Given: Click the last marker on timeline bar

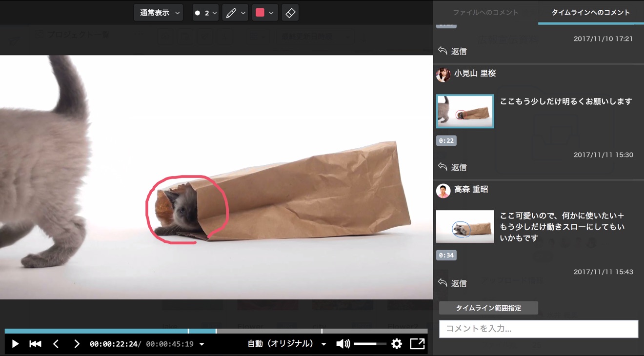Looking at the screenshot, I should coord(322,331).
